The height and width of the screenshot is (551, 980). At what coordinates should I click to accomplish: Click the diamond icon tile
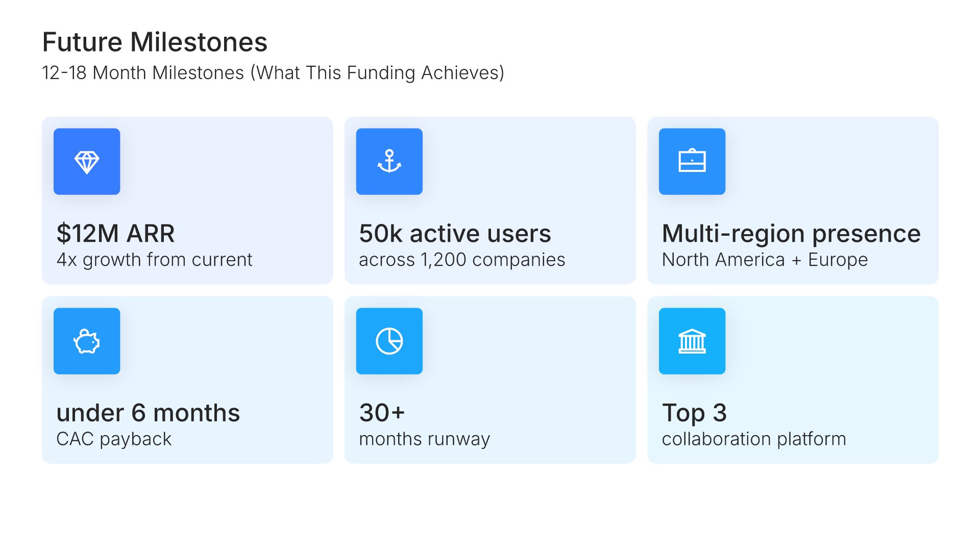[x=87, y=162]
